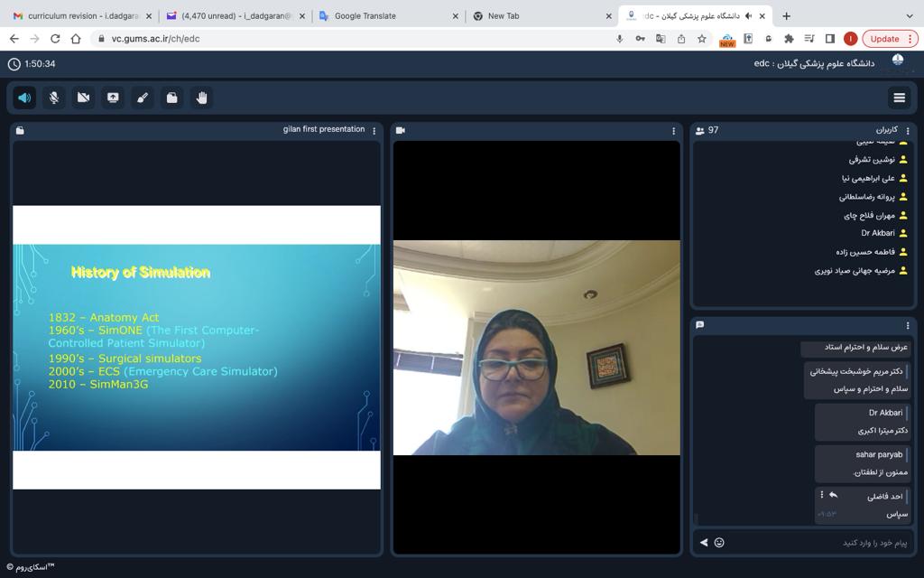Image resolution: width=924 pixels, height=578 pixels.
Task: Open the hamburger main menu
Action: click(x=899, y=98)
